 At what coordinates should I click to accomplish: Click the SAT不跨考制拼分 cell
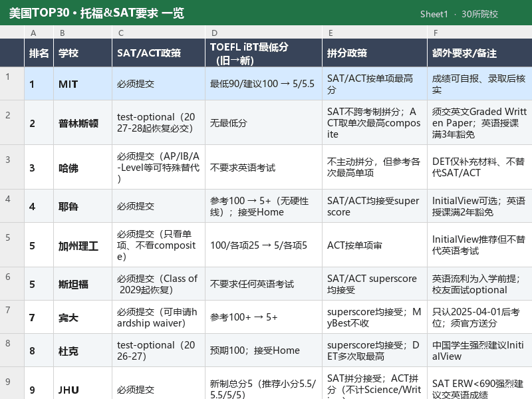click(x=374, y=123)
